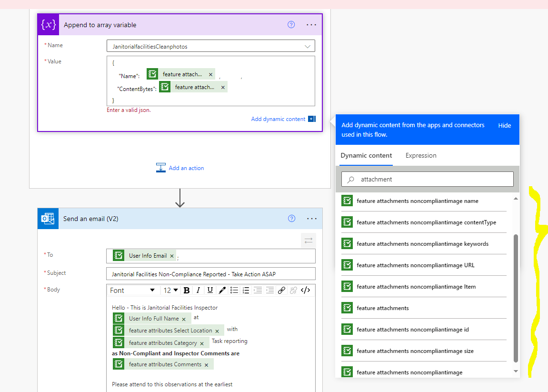Open the Send an email ellipsis menu

point(312,218)
